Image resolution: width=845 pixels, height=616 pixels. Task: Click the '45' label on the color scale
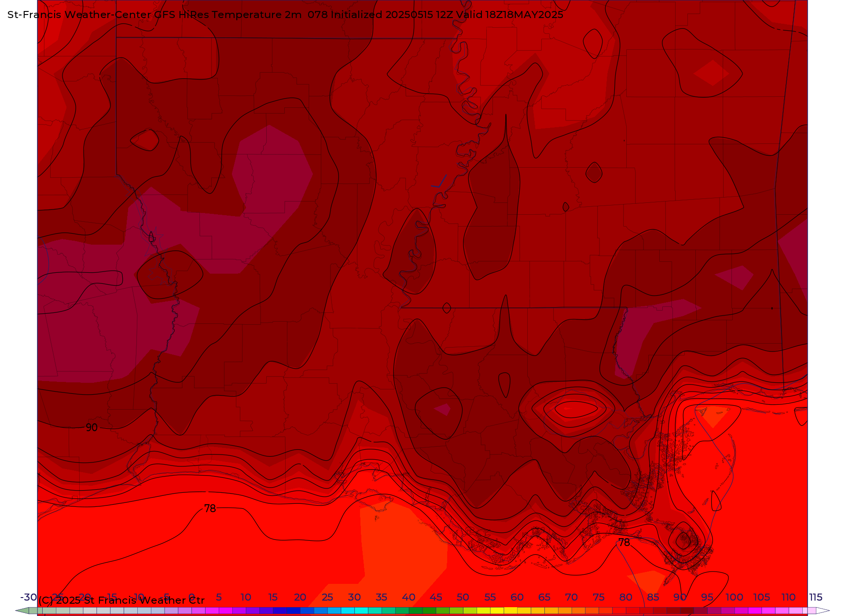click(x=436, y=597)
